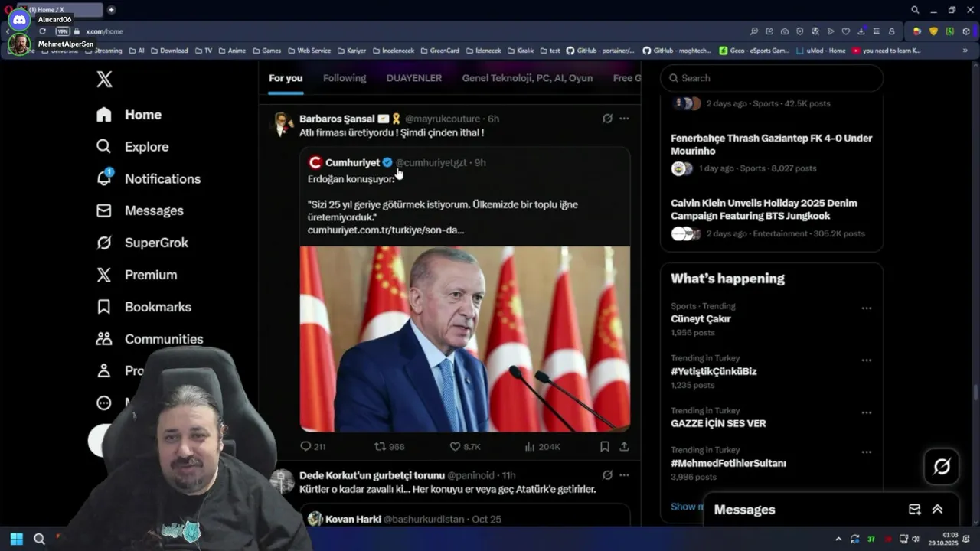Open Cumhuriyet's profile from quoted post
The width and height of the screenshot is (980, 551).
point(352,162)
